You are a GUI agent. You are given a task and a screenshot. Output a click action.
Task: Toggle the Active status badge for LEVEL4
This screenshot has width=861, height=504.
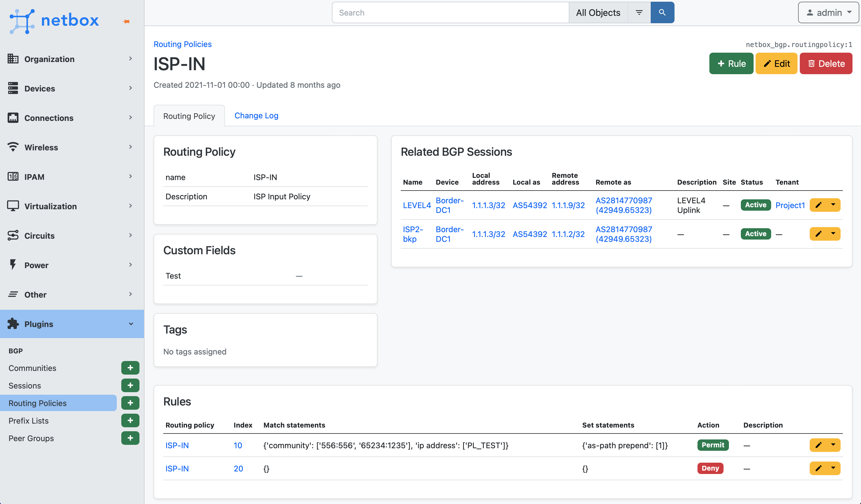(755, 205)
